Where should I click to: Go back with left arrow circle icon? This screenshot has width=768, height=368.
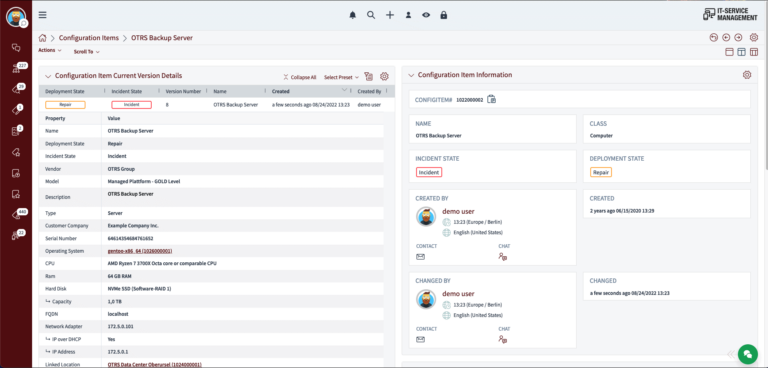pos(726,37)
